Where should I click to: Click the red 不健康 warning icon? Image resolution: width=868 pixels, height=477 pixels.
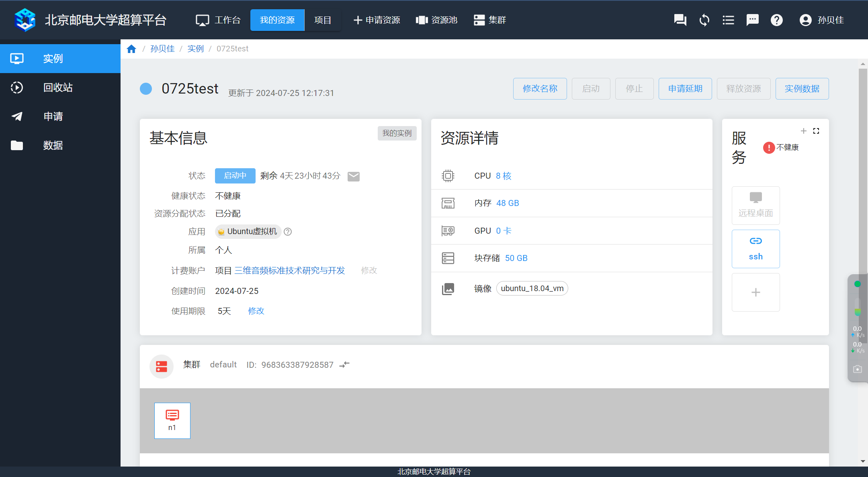pos(769,148)
